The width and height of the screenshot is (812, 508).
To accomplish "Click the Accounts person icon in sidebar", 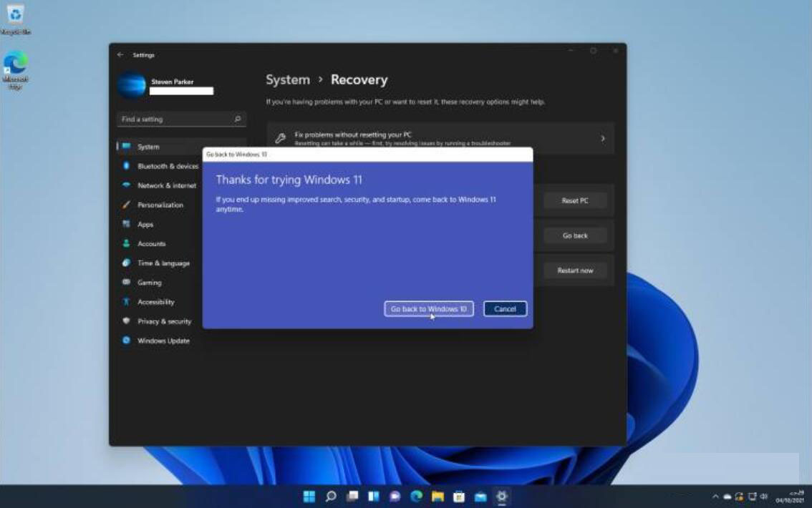I will coord(127,243).
